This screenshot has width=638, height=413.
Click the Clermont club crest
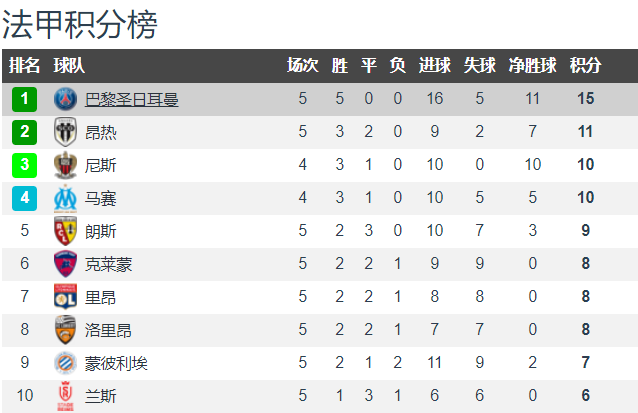66,264
